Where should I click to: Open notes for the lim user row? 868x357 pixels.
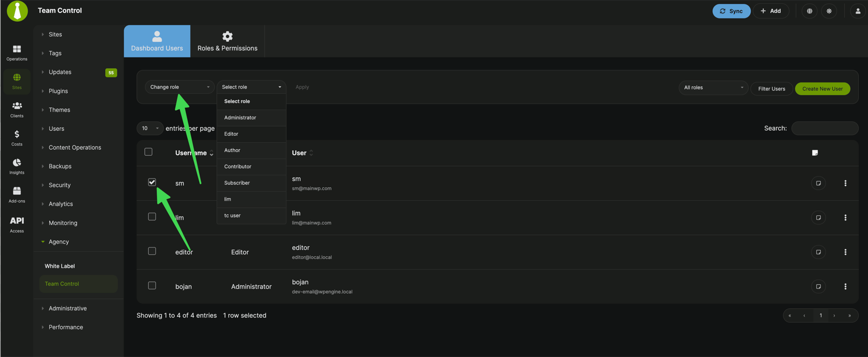coord(818,218)
